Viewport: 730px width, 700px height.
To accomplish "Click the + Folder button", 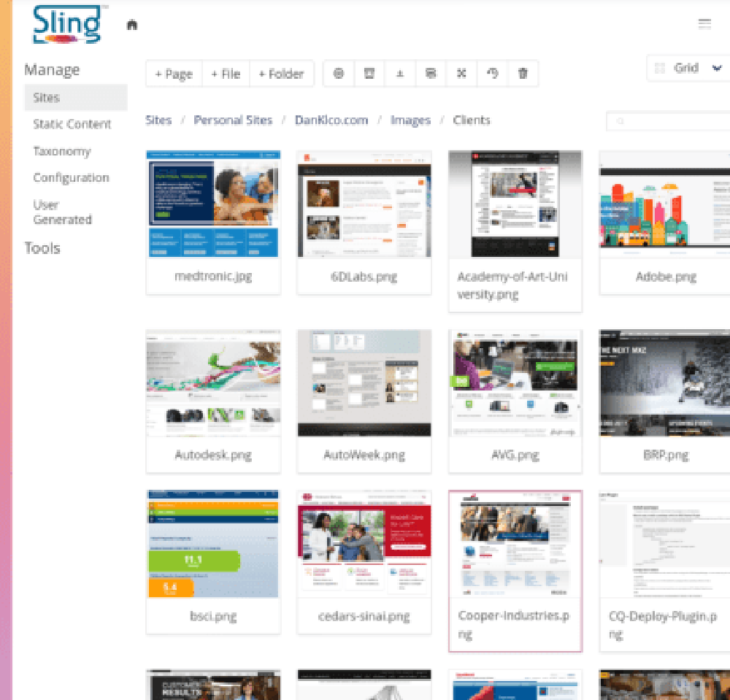I will pos(282,73).
